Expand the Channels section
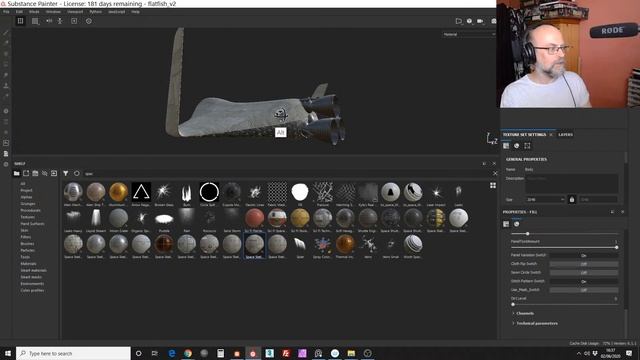This screenshot has height=360, width=640. coord(525,313)
